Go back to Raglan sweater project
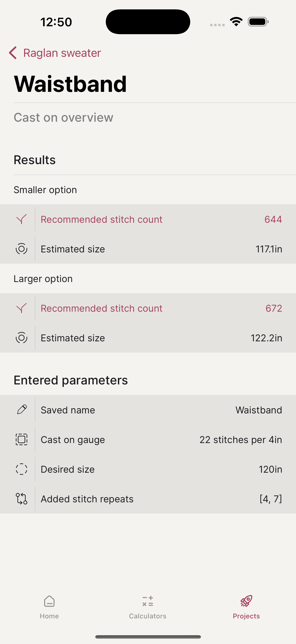Screen dimensions: 296x644 [62, 53]
